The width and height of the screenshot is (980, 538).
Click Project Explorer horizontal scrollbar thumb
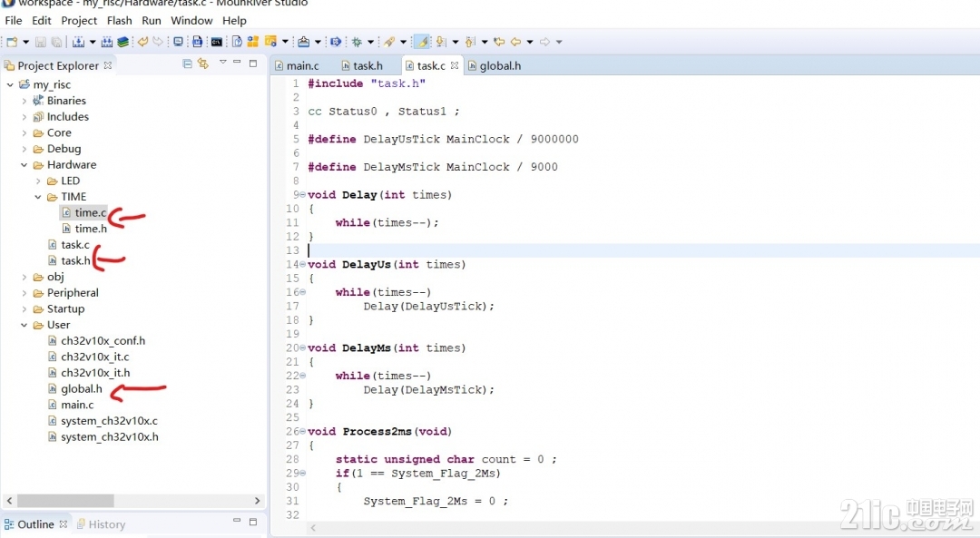pyautogui.click(x=65, y=501)
